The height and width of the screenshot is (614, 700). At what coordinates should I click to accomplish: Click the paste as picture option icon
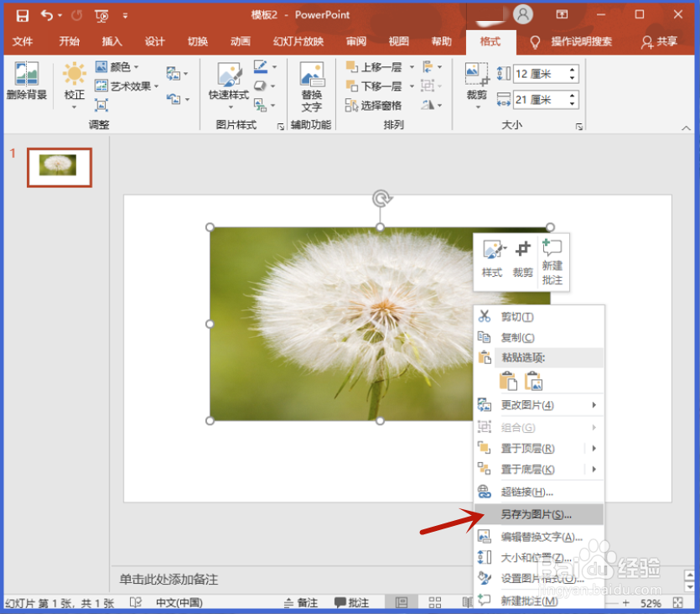(533, 382)
